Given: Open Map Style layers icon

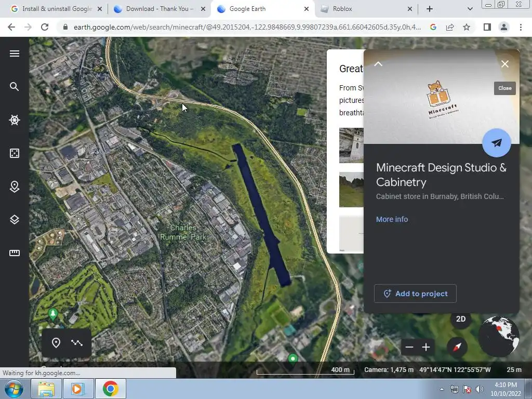Looking at the screenshot, I should tap(14, 220).
